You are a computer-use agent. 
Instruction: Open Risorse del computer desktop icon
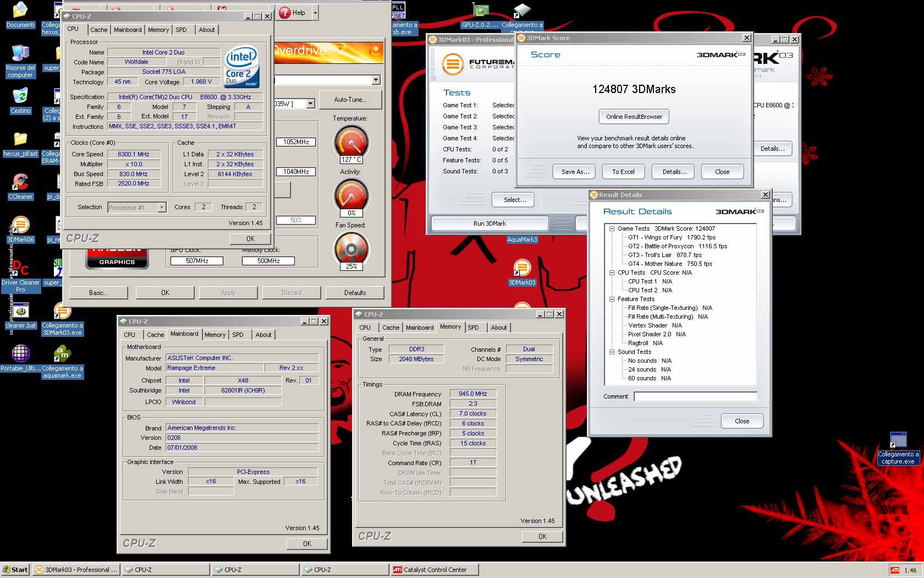click(x=20, y=53)
